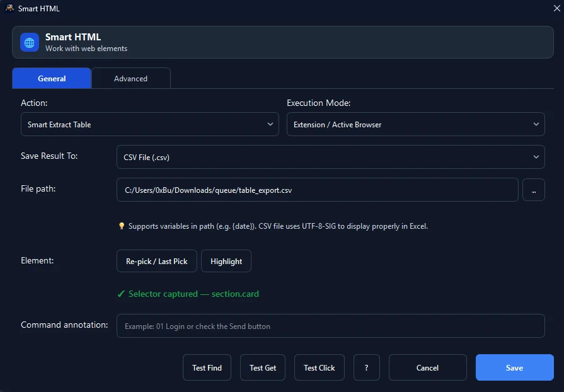Click the green selector captured checkmark
564x392 pixels.
point(121,294)
